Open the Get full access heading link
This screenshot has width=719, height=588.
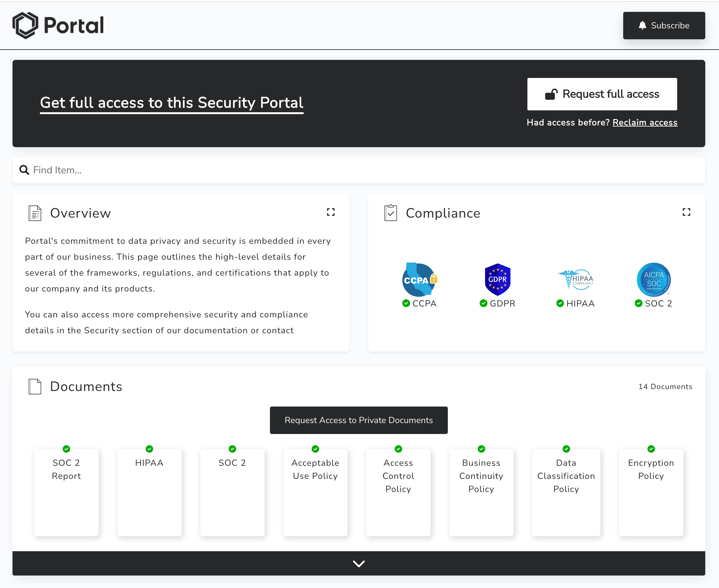tap(172, 103)
